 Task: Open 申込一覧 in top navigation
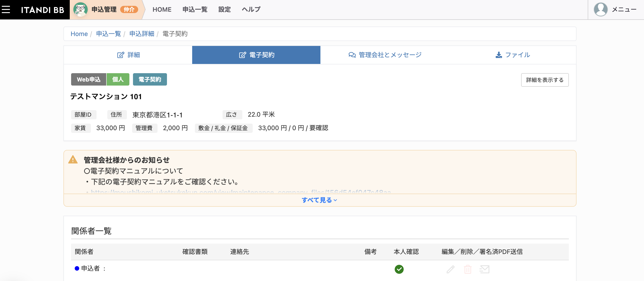(x=195, y=9)
